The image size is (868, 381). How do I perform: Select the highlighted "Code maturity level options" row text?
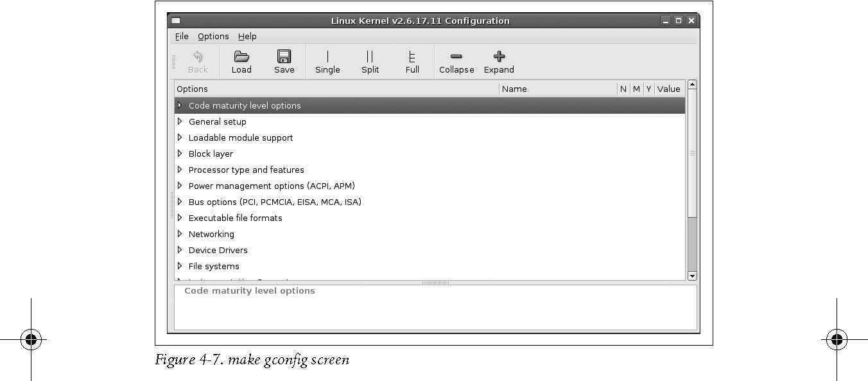coord(245,105)
